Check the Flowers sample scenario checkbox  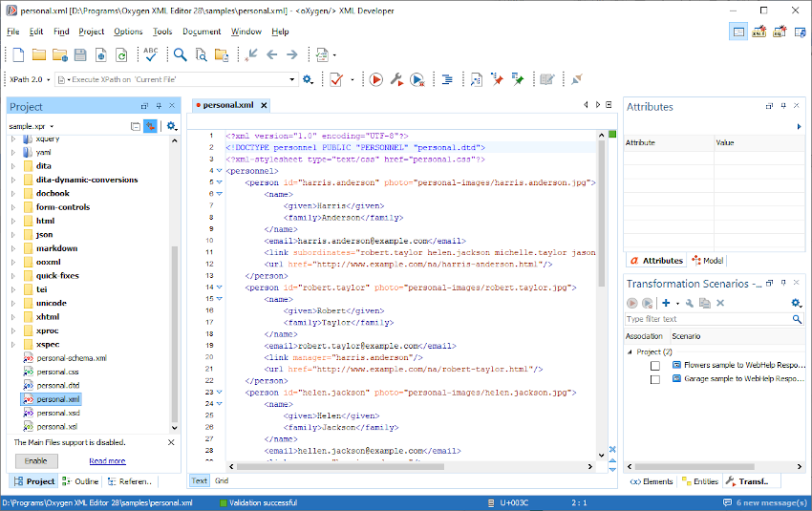pyautogui.click(x=655, y=366)
